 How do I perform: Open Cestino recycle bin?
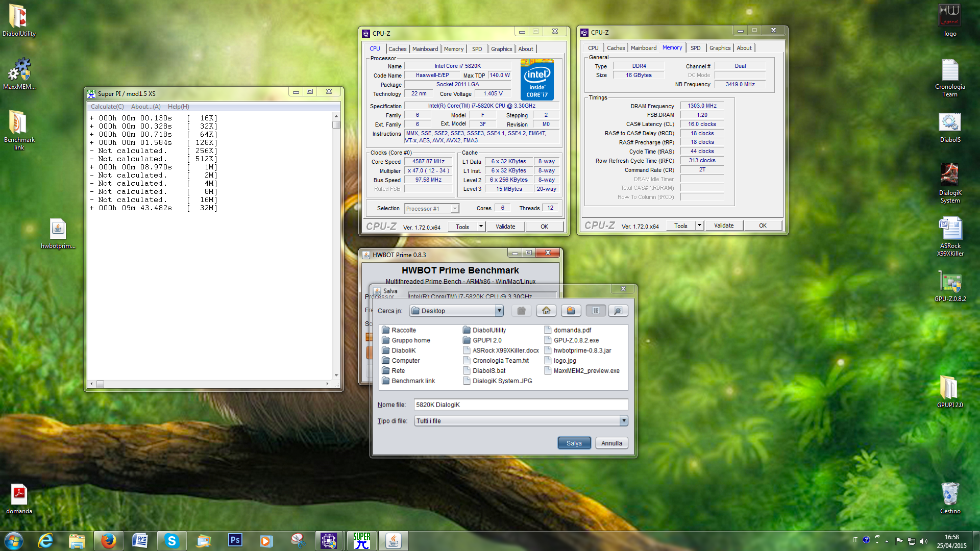950,498
